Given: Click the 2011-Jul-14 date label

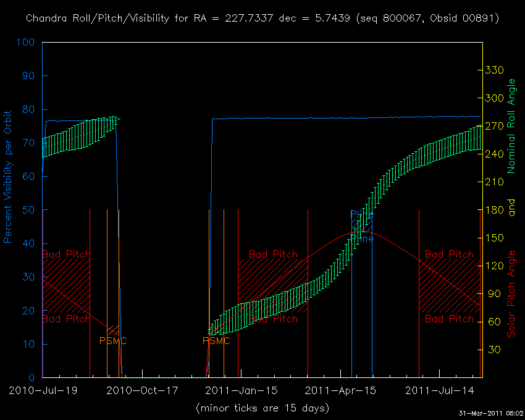Looking at the screenshot, I should pos(440,390).
